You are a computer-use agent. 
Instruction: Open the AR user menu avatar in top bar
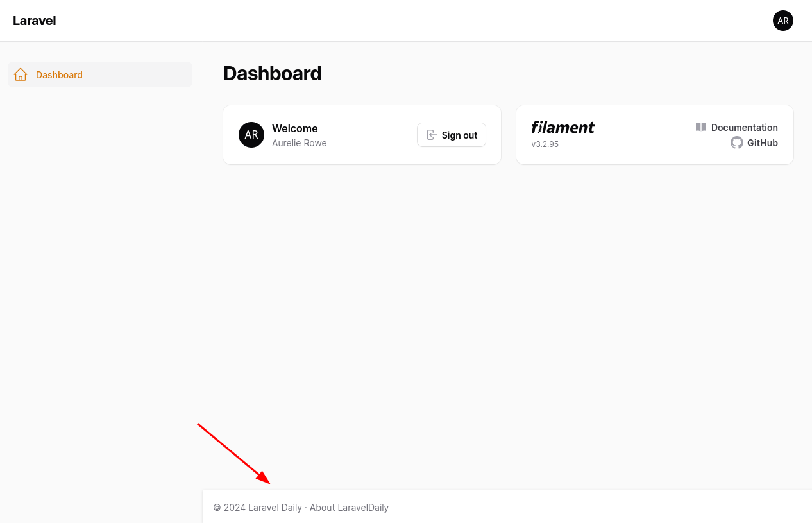coord(782,21)
